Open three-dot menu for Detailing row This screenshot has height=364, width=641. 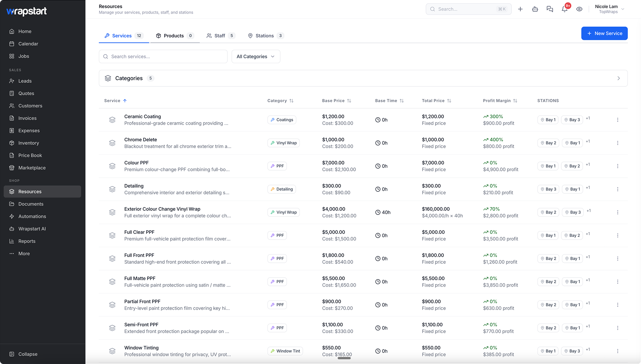[617, 189]
